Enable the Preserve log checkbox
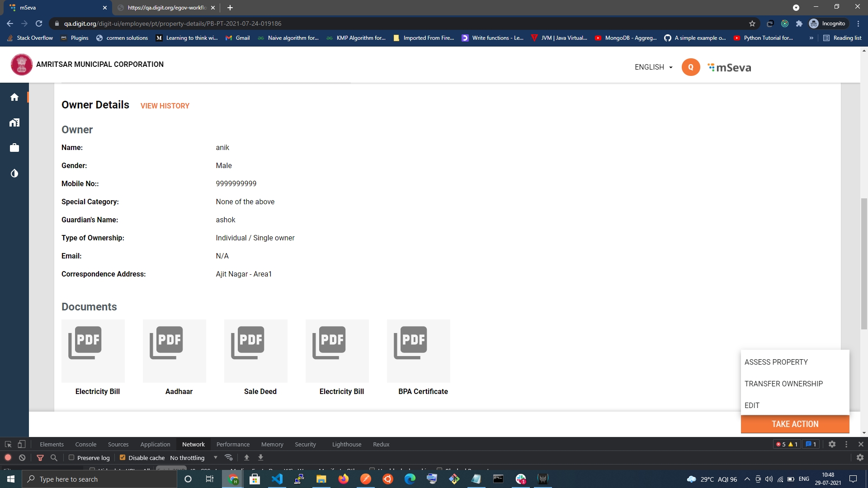The image size is (868, 488). pyautogui.click(x=71, y=458)
